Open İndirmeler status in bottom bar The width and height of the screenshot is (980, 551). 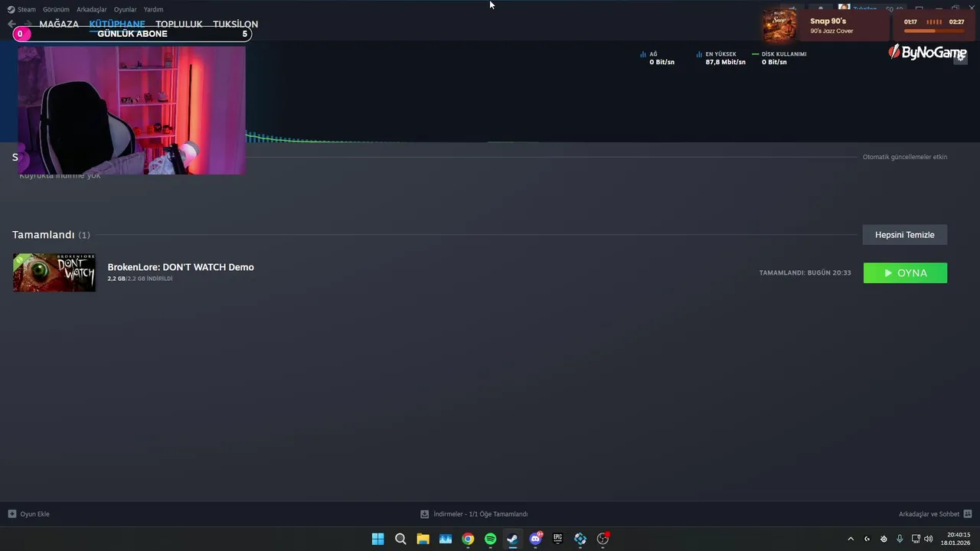(480, 514)
